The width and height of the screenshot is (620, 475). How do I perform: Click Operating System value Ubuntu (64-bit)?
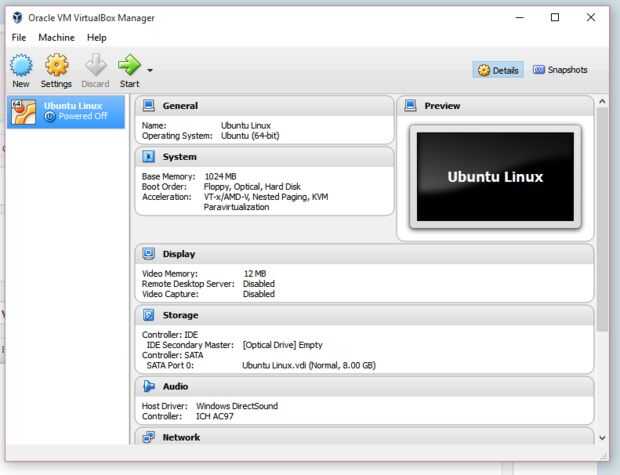(x=250, y=136)
